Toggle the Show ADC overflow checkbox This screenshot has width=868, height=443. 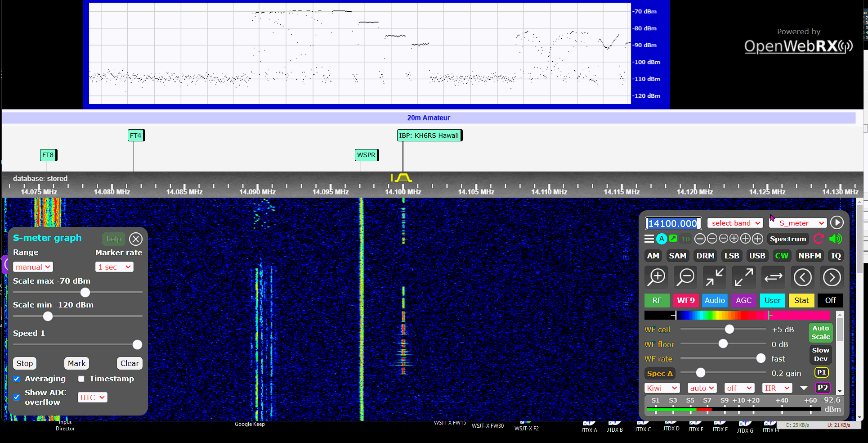[17, 397]
